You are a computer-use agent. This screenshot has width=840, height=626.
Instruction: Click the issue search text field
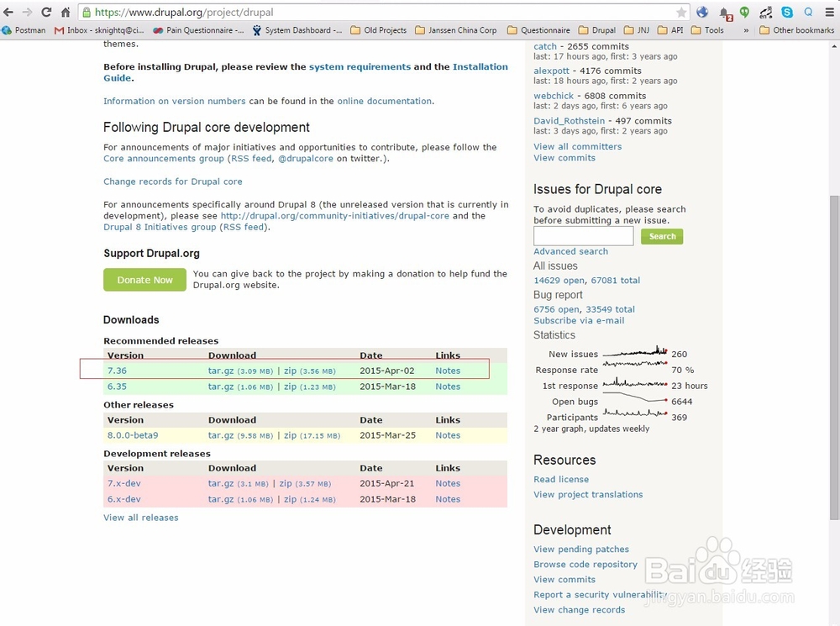click(584, 236)
